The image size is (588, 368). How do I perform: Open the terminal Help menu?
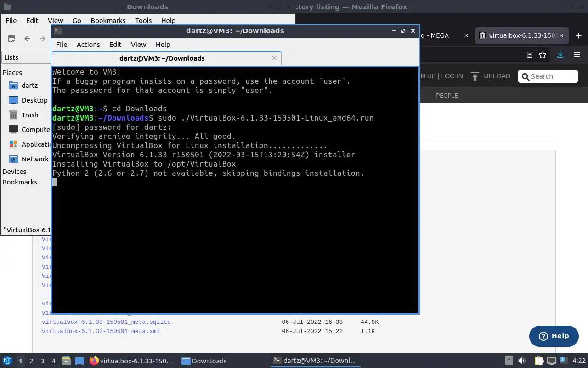pos(163,45)
